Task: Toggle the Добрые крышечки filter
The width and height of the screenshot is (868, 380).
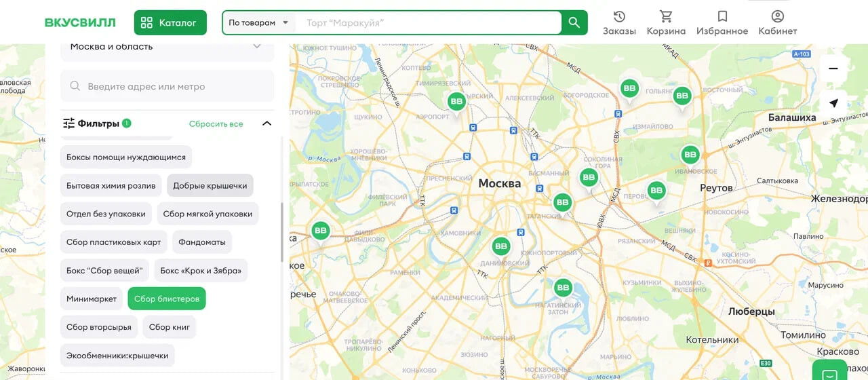Action: pos(210,185)
